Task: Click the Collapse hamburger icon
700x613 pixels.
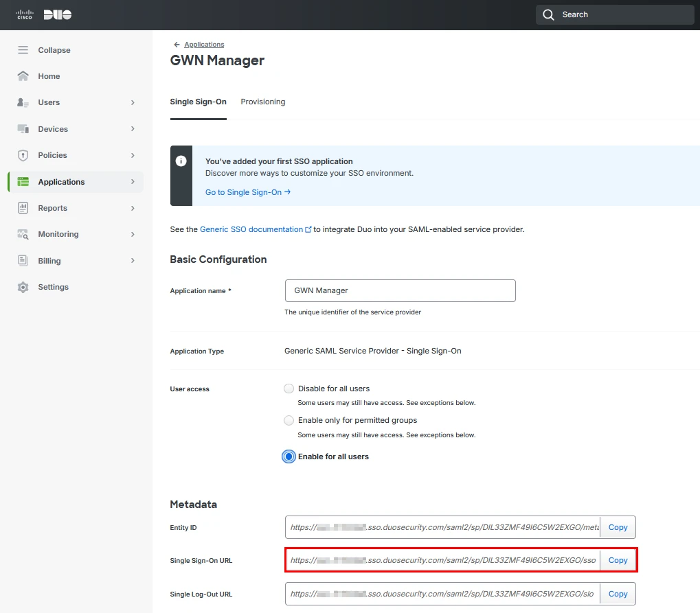Action: 23,50
